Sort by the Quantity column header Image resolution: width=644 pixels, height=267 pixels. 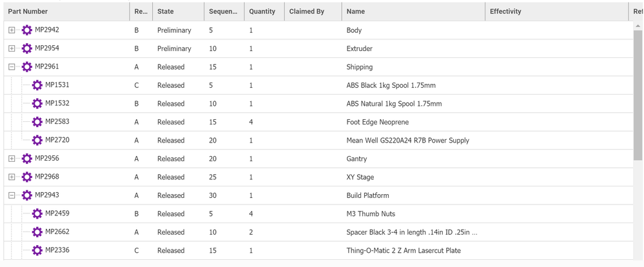[x=262, y=12]
